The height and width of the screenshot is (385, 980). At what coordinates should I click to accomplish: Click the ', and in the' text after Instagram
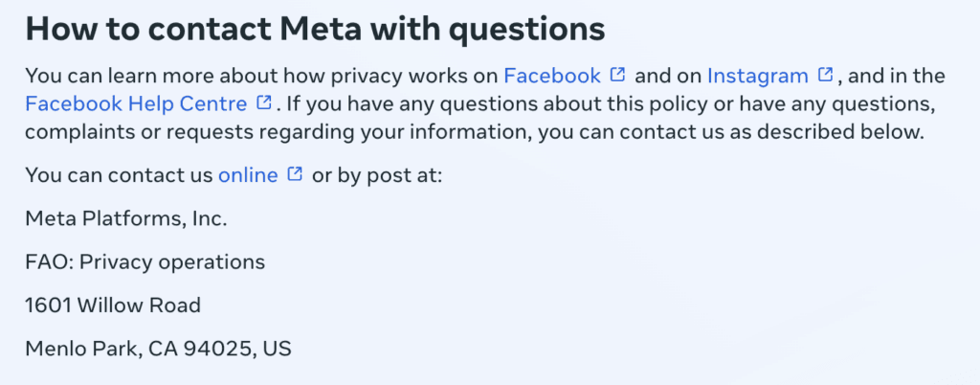[x=892, y=77]
